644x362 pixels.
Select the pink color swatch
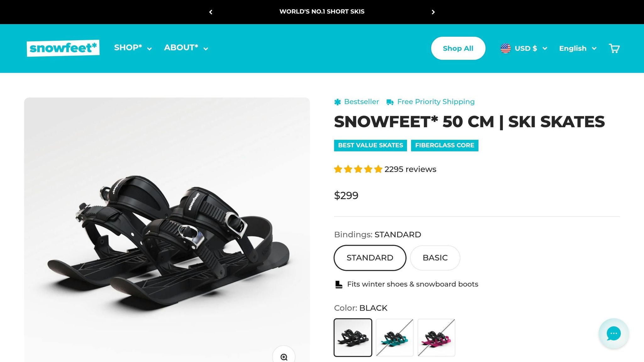pos(436,337)
